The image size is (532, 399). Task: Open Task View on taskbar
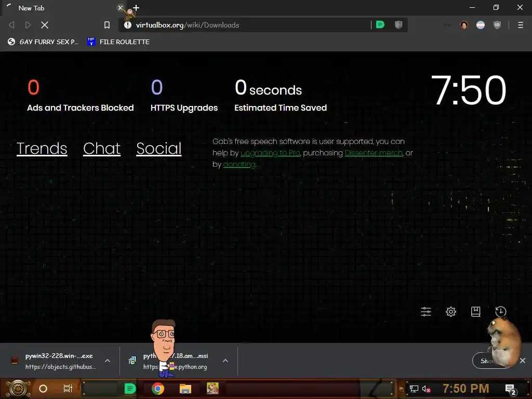pyautogui.click(x=68, y=389)
